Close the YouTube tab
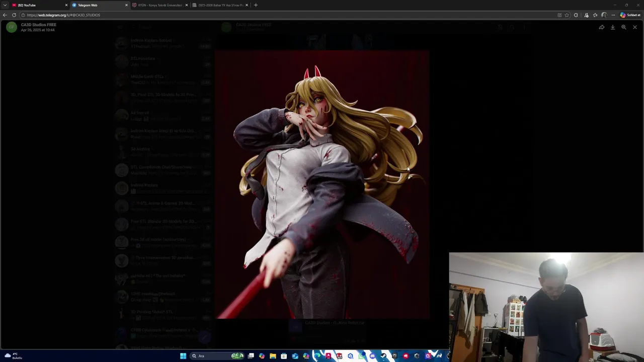This screenshot has width=644, height=362. click(66, 5)
